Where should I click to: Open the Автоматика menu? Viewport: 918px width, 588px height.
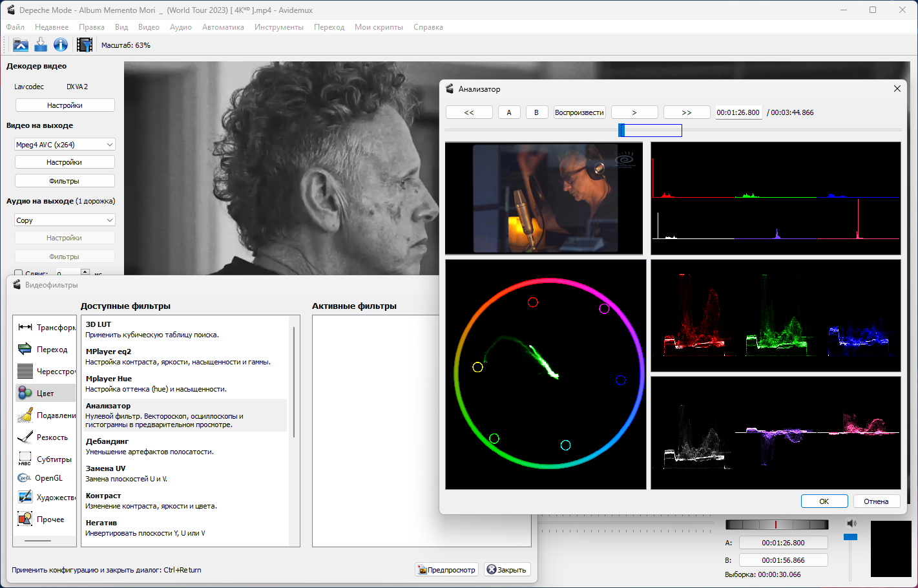pos(223,27)
